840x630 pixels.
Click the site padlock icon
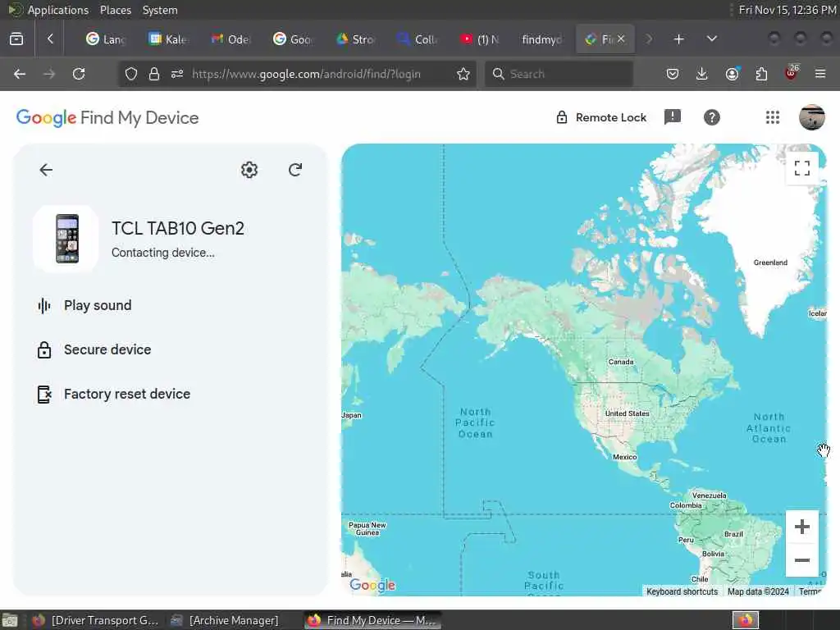[x=154, y=74]
